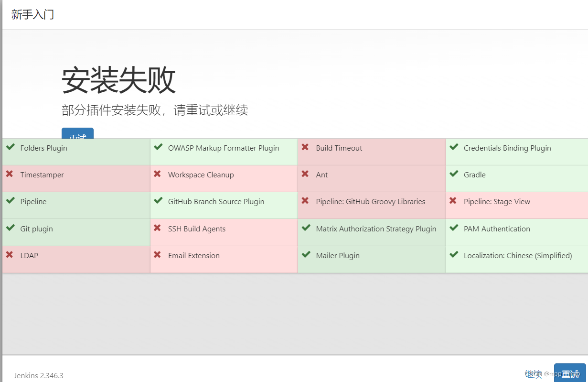This screenshot has height=382, width=588.
Task: Click the check for Matrix Authorization Strategy Plugin
Action: pyautogui.click(x=306, y=228)
